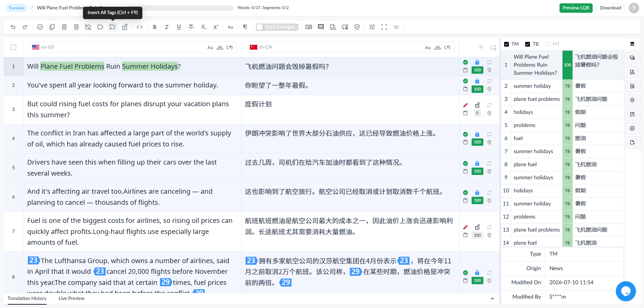Open the comments icon in toolbar
The height and width of the screenshot is (308, 644).
[321, 27]
